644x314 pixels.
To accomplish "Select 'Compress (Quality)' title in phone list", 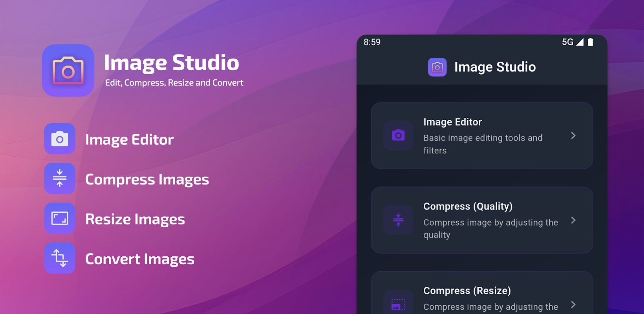I will pos(468,206).
